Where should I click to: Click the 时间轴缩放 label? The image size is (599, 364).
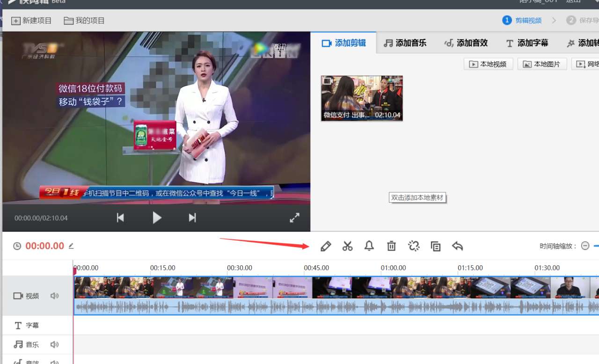point(558,246)
